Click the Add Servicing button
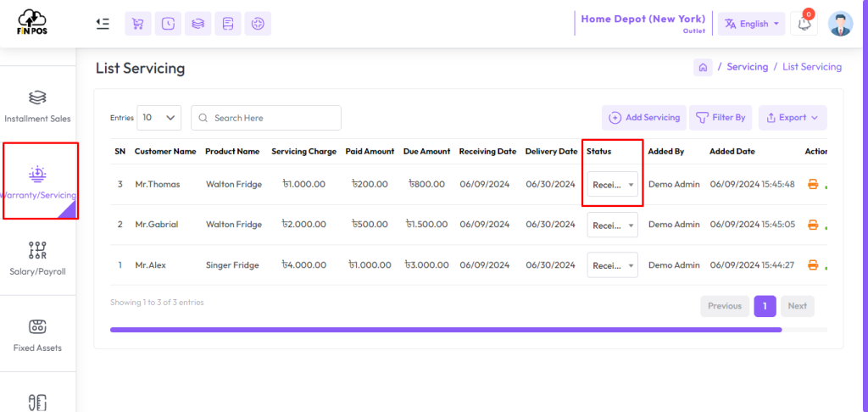This screenshot has width=868, height=412. coord(644,118)
